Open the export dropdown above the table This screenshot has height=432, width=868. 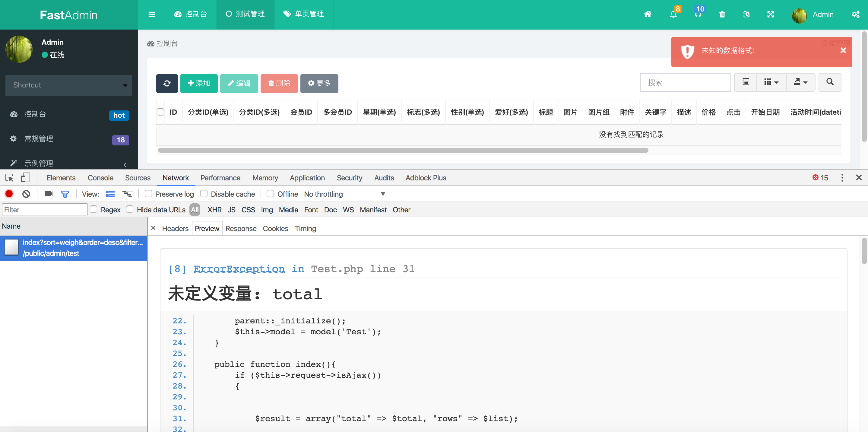(x=801, y=82)
